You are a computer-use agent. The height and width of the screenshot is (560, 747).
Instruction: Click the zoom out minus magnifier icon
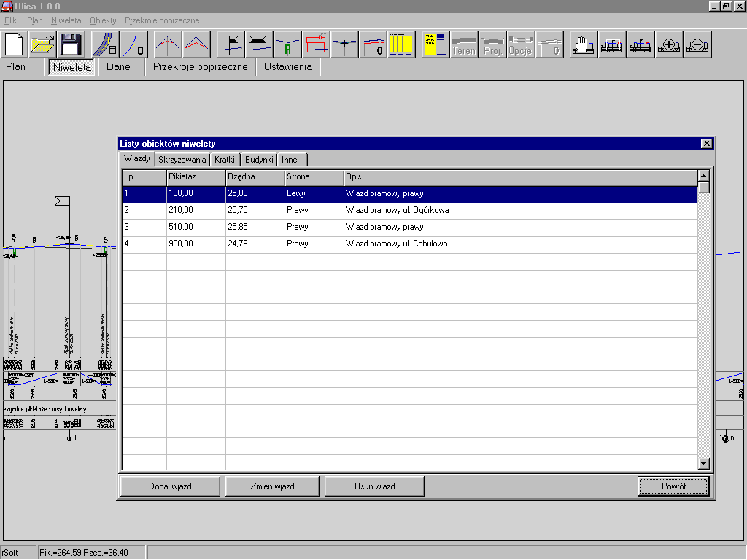pyautogui.click(x=697, y=44)
